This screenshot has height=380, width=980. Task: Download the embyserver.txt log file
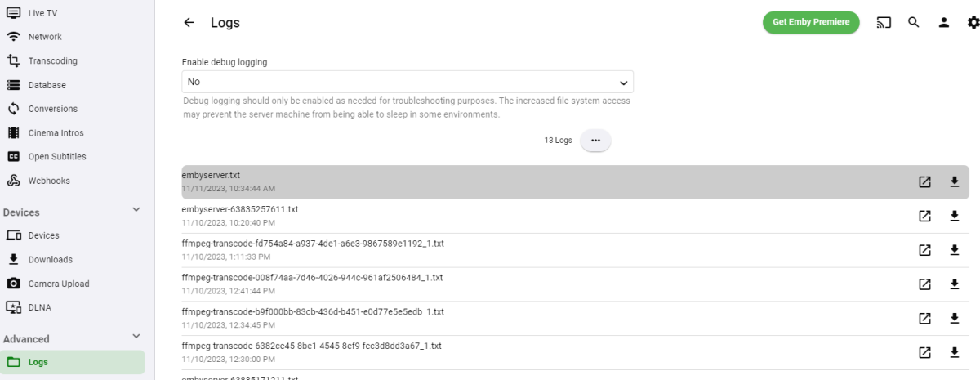954,182
